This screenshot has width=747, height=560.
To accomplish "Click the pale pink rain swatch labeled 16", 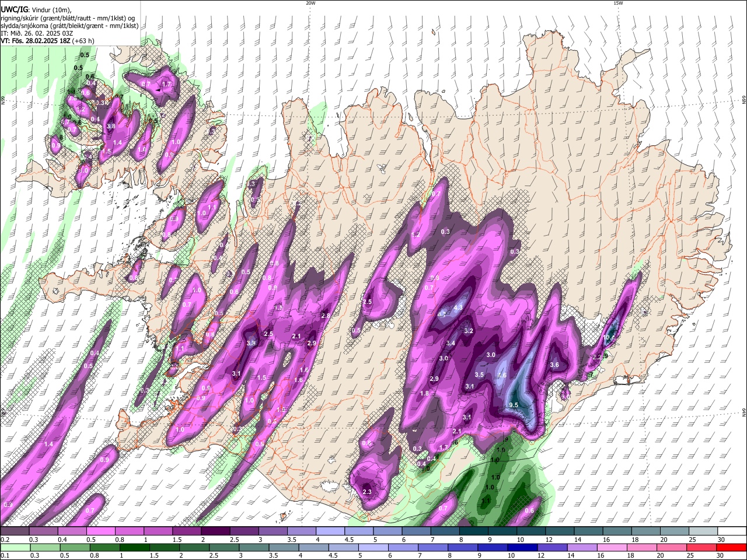I will (612, 547).
